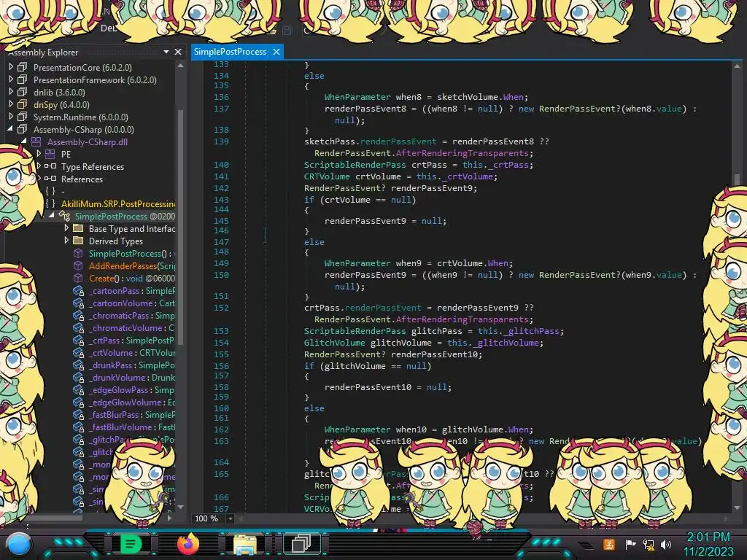Click the _crtVolume field icon
The height and width of the screenshot is (560, 747).
pos(79,353)
